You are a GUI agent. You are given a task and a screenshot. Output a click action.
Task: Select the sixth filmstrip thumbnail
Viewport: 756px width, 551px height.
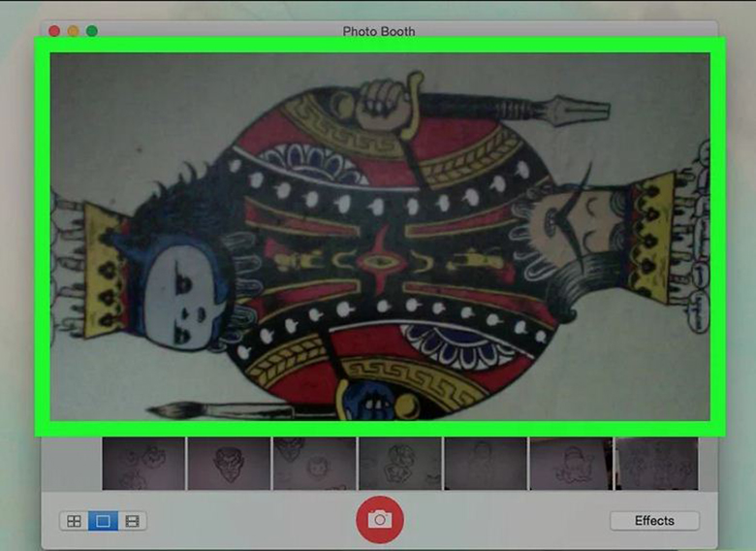click(570, 464)
